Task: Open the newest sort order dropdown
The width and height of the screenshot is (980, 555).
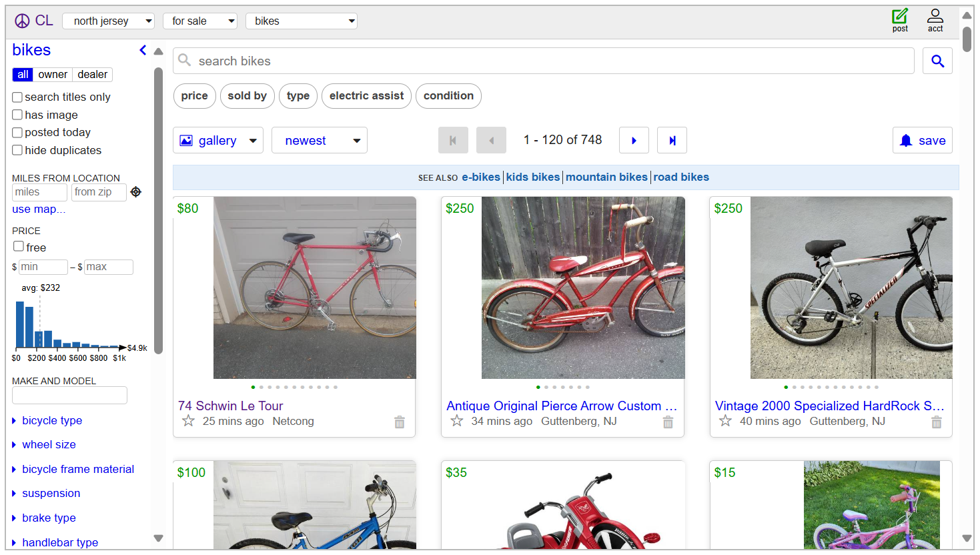Action: point(319,140)
